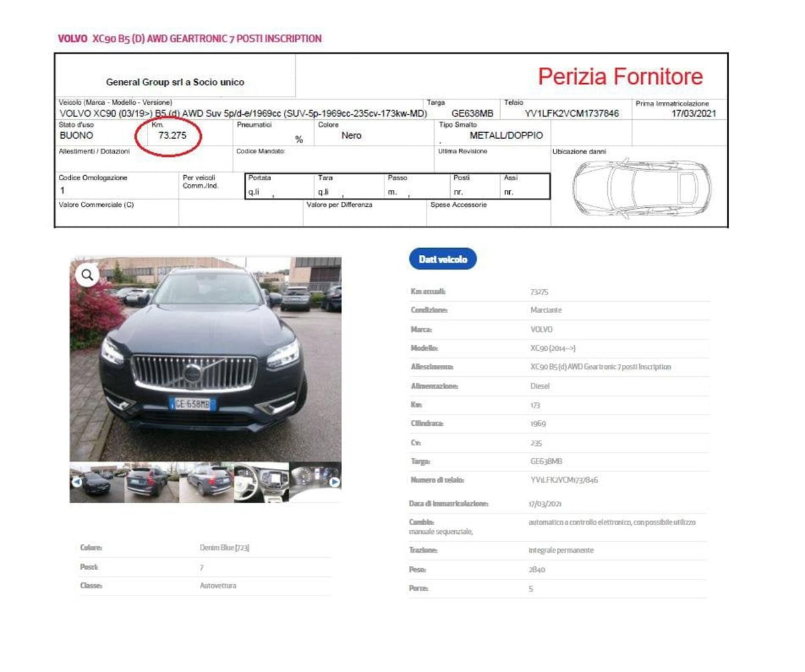The image size is (805, 672).
Task: Click the Portata q.li field
Action: 280,186
